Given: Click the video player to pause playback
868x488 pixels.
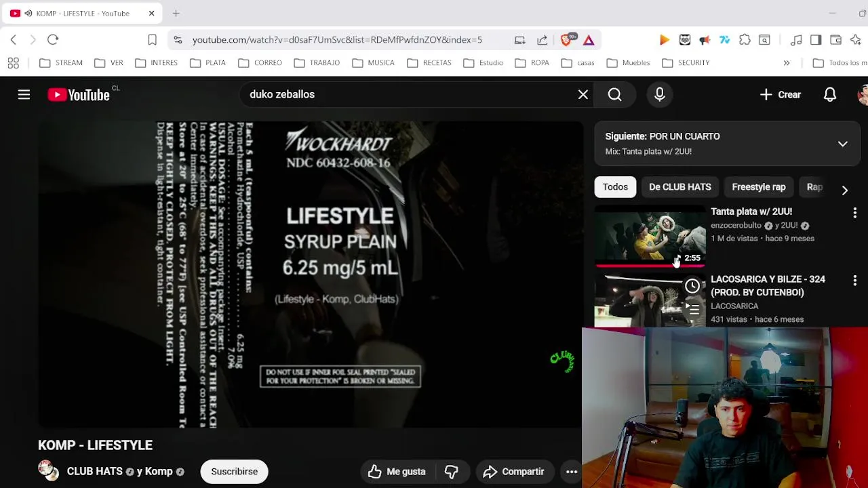Looking at the screenshot, I should [311, 274].
